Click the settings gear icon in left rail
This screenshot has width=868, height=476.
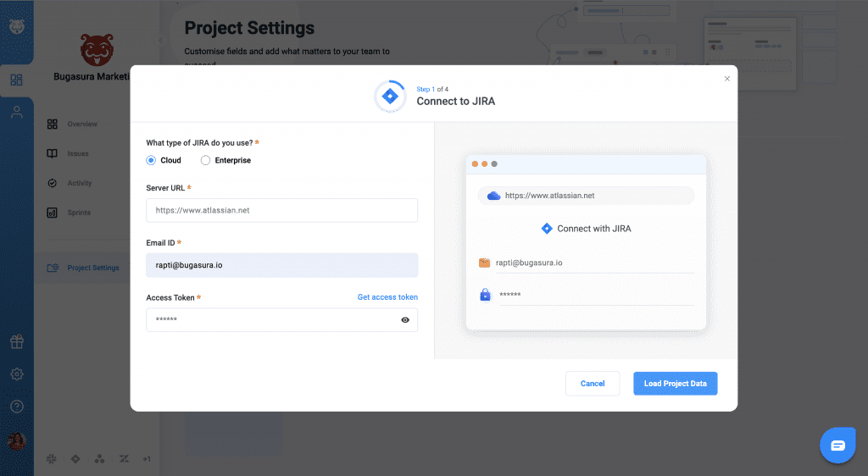coord(17,374)
